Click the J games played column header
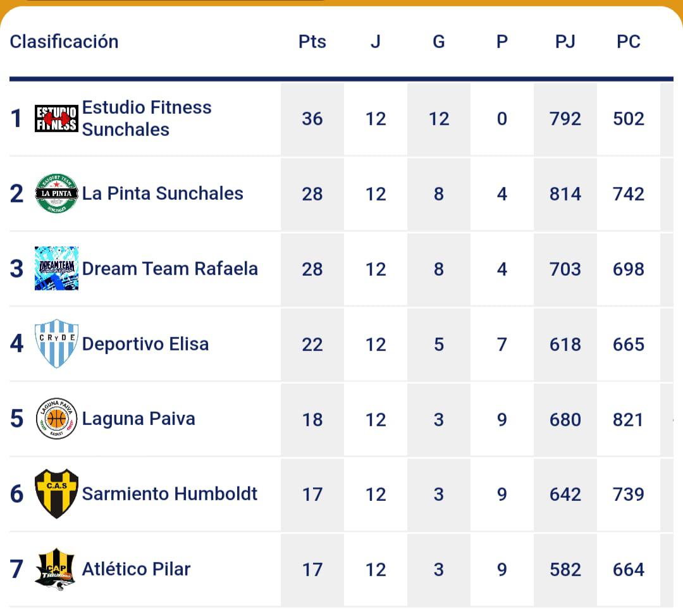Image resolution: width=683 pixels, height=616 pixels. tap(376, 42)
